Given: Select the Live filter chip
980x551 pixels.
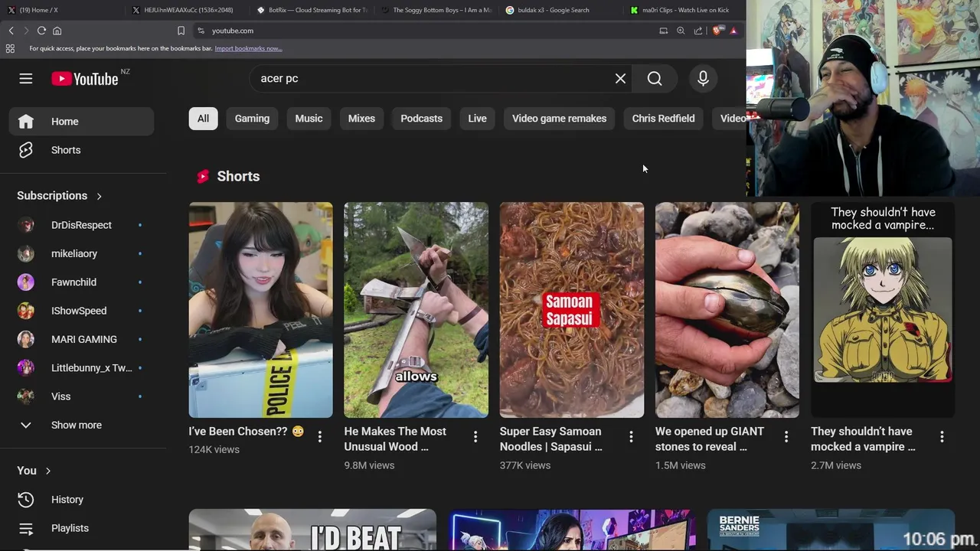Looking at the screenshot, I should 477,119.
